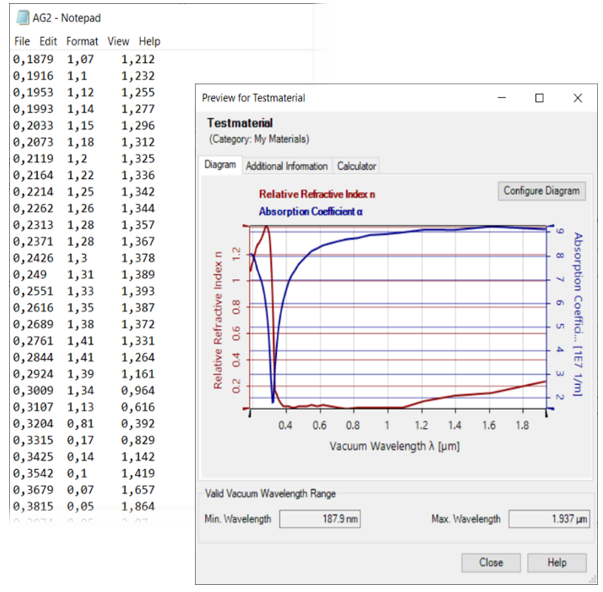
Task: Open the View menu in Notepad
Action: click(x=118, y=41)
